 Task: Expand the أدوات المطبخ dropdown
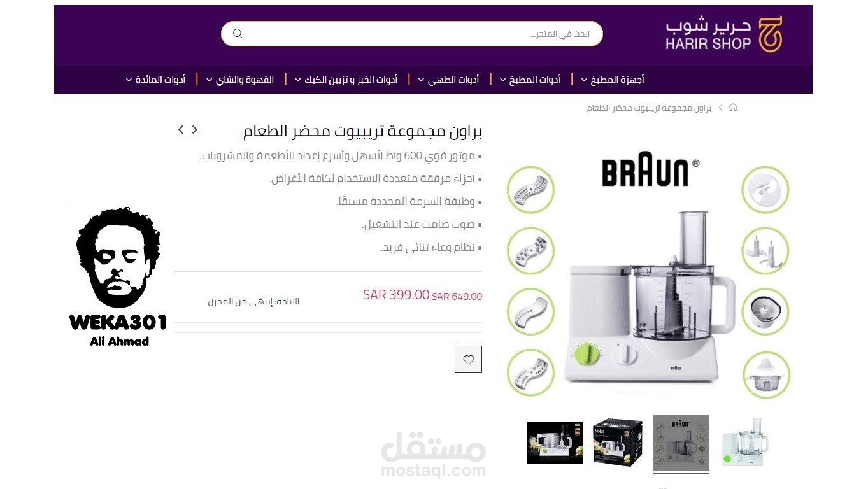[530, 80]
